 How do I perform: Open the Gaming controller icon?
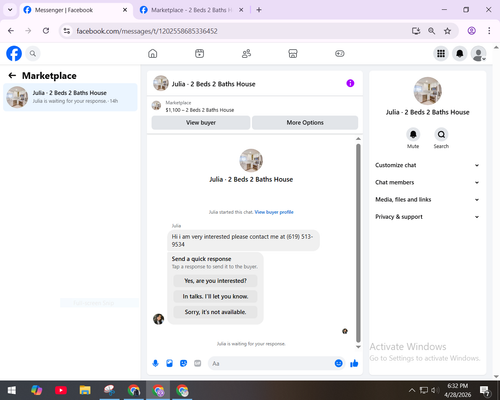tap(340, 53)
